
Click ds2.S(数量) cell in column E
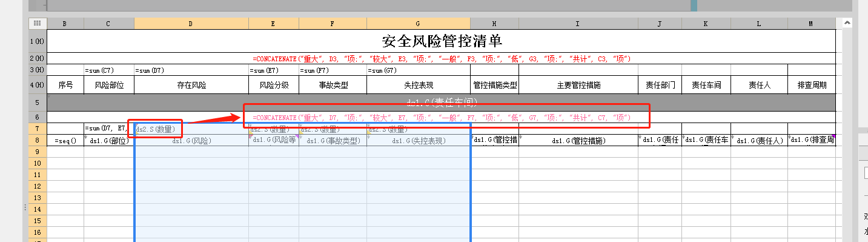274,129
